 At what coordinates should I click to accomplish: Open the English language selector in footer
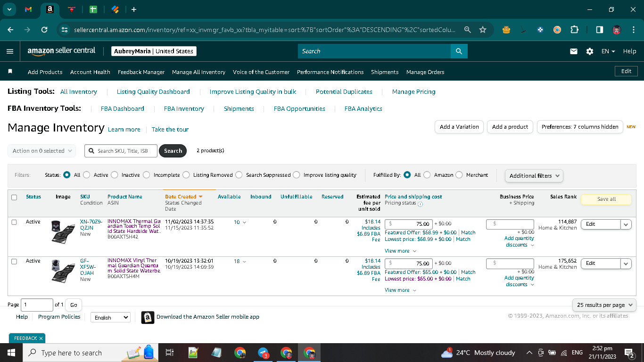coord(110,317)
